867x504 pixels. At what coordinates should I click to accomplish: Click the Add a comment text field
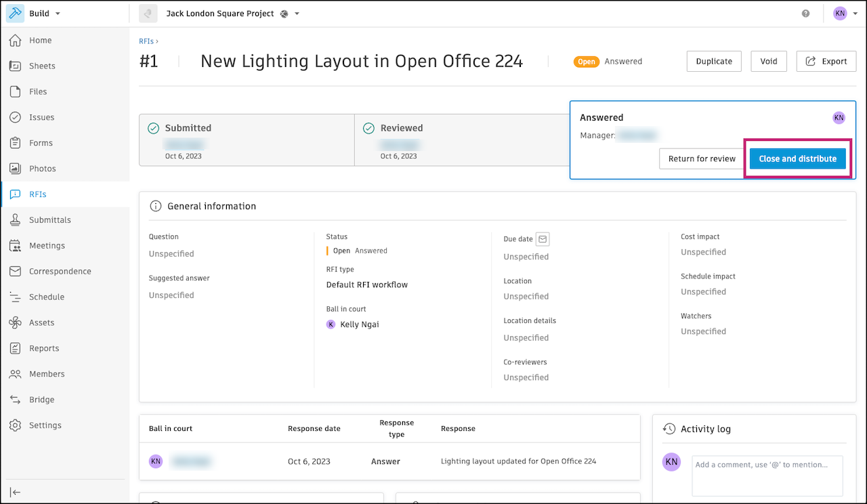coord(767,475)
